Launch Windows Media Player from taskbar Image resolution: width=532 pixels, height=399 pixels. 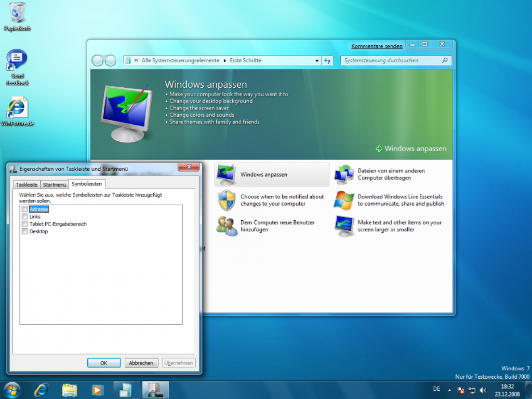coord(97,390)
